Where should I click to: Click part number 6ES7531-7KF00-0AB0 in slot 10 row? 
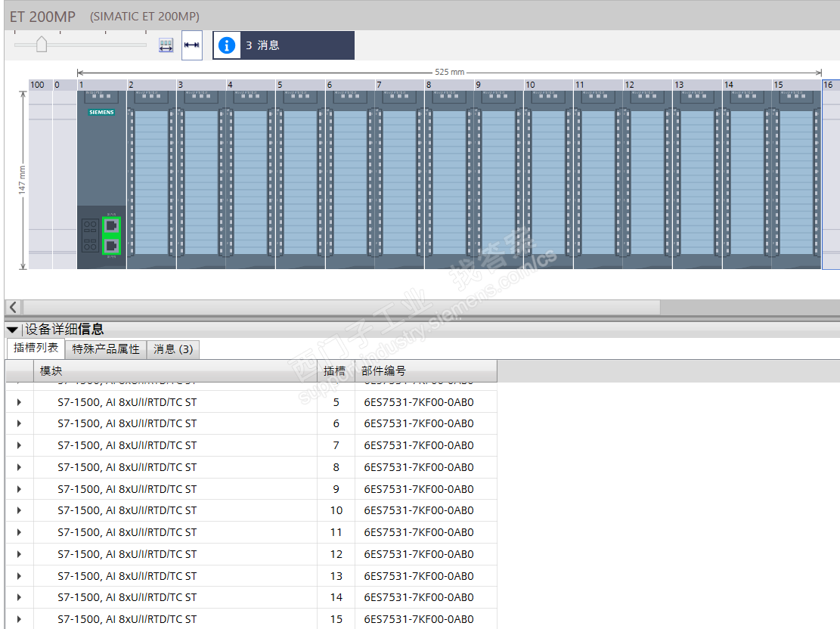[419, 510]
